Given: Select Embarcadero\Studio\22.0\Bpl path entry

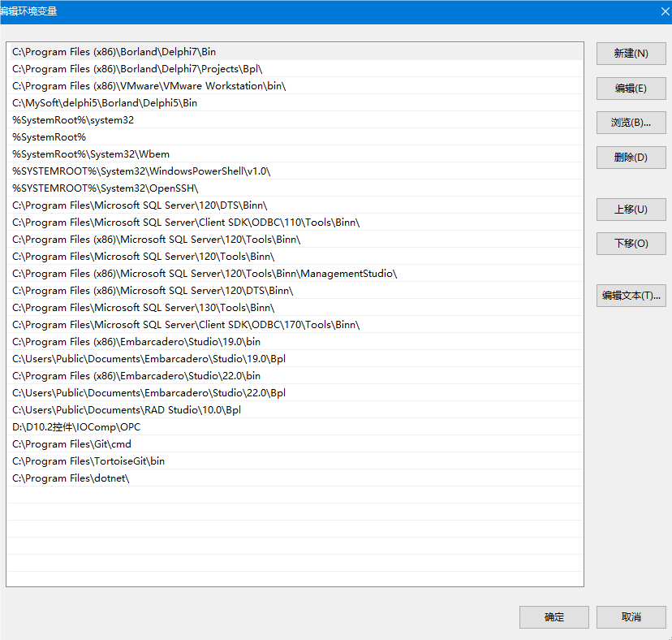Looking at the screenshot, I should click(295, 393).
